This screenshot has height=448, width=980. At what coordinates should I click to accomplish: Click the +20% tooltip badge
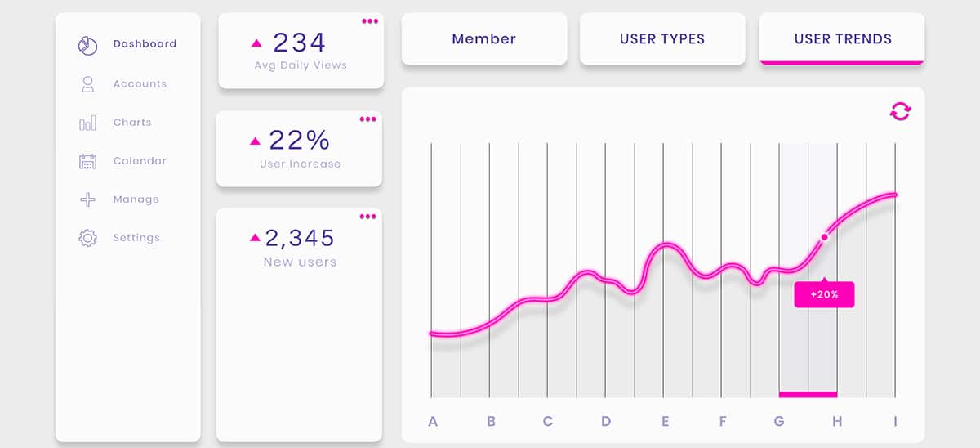click(x=824, y=294)
